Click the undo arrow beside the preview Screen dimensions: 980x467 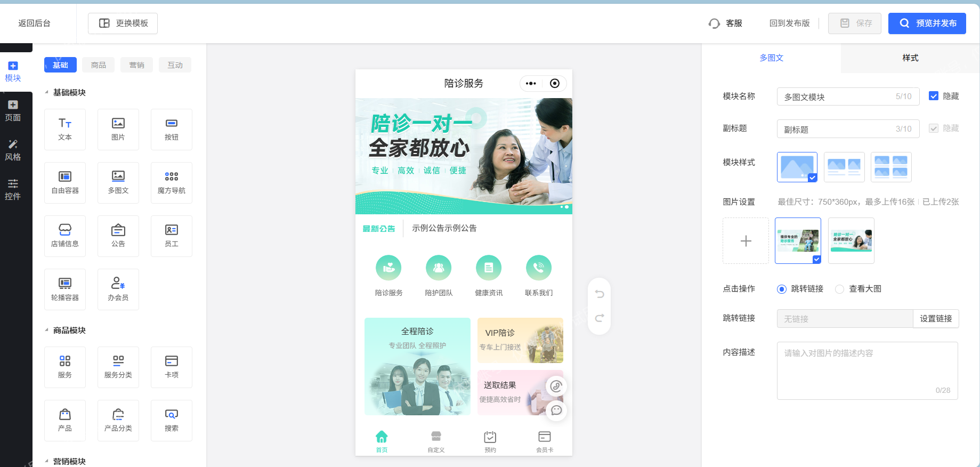pyautogui.click(x=600, y=294)
